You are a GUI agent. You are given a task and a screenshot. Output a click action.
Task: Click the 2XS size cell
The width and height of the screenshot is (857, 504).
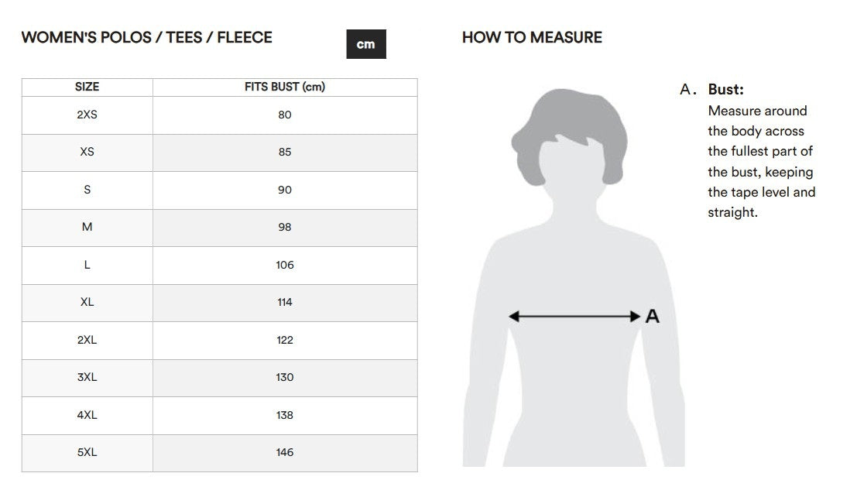point(87,115)
